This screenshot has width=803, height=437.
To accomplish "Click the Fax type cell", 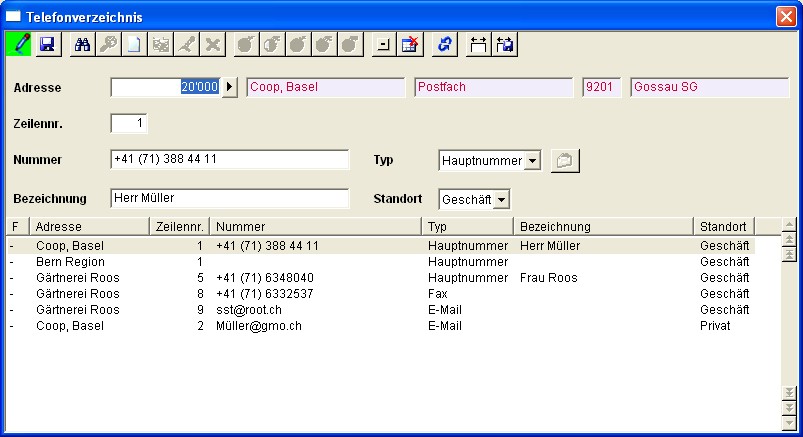I will click(x=437, y=294).
